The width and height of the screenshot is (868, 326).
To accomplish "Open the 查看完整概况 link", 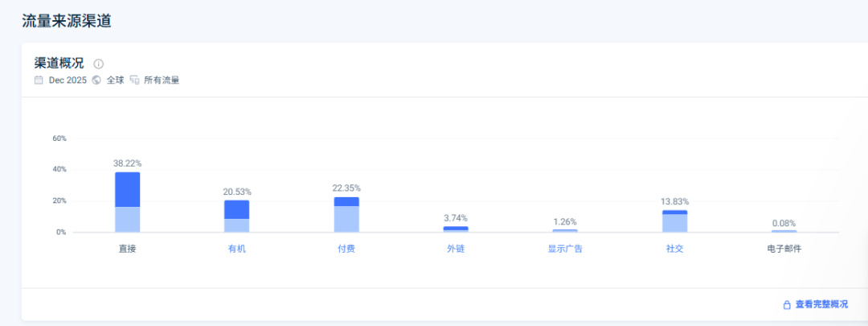I will [821, 305].
